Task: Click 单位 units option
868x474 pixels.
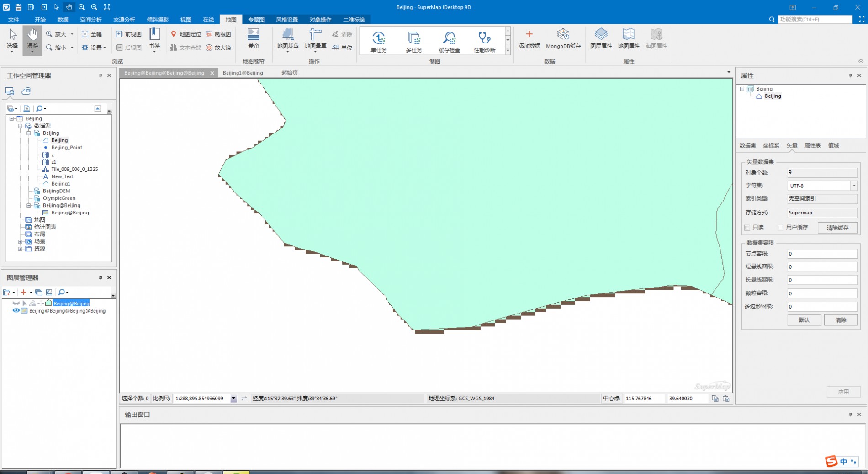Action: (x=342, y=48)
